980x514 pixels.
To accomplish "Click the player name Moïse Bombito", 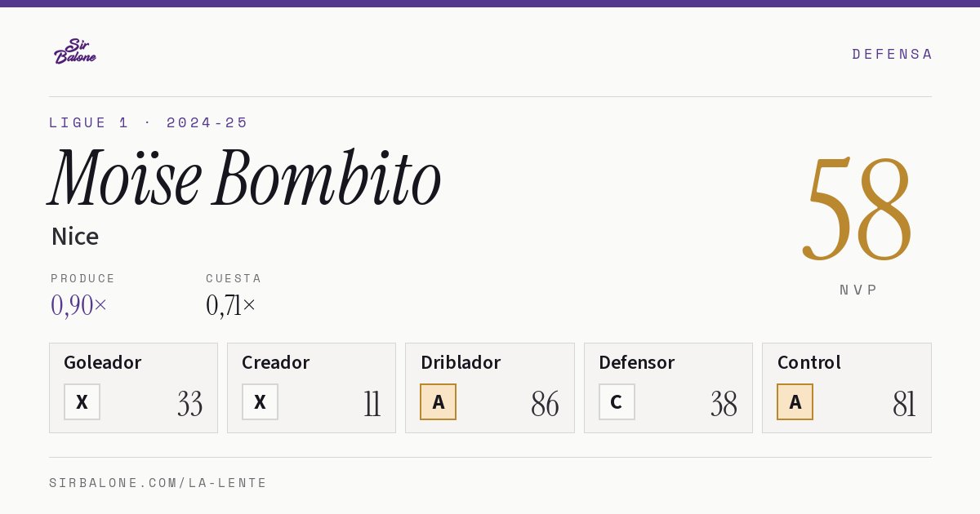I will (245, 177).
